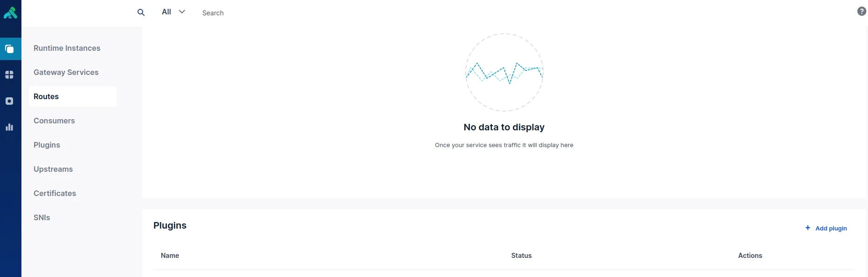
Task: Click the Kong logo in the corner
Action: [10, 13]
